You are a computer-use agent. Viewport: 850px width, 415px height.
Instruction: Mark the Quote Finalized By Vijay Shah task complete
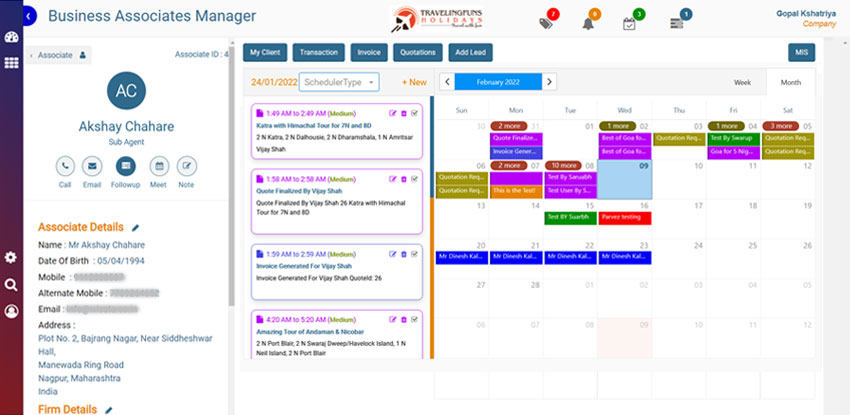pyautogui.click(x=415, y=181)
